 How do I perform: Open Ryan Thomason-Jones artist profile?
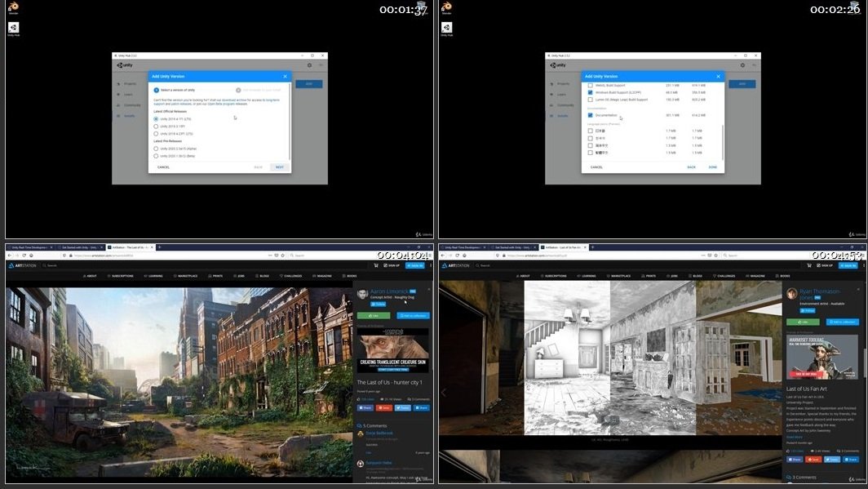820,294
